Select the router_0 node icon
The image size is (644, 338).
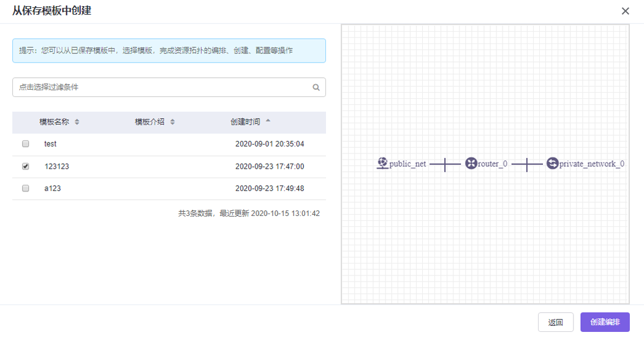(x=471, y=164)
